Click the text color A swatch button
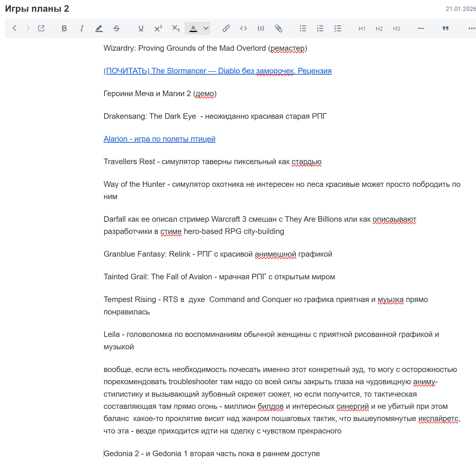This screenshot has width=476, height=464. click(193, 29)
